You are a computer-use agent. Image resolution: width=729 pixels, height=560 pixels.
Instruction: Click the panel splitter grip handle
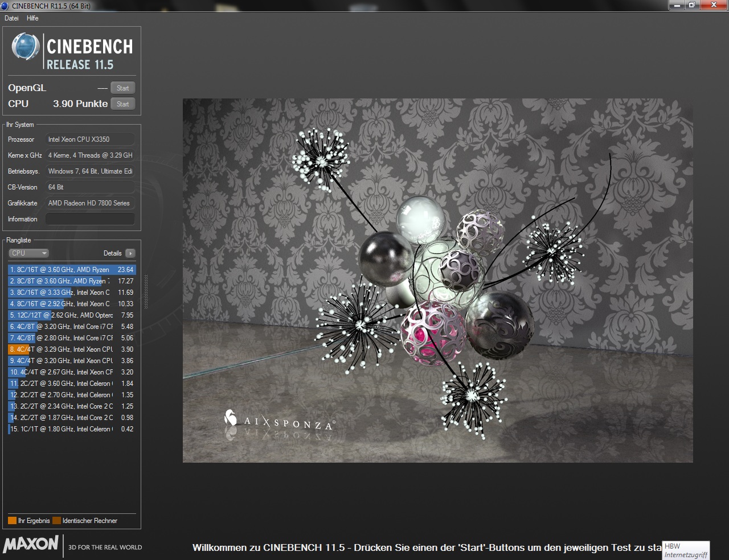(x=146, y=292)
